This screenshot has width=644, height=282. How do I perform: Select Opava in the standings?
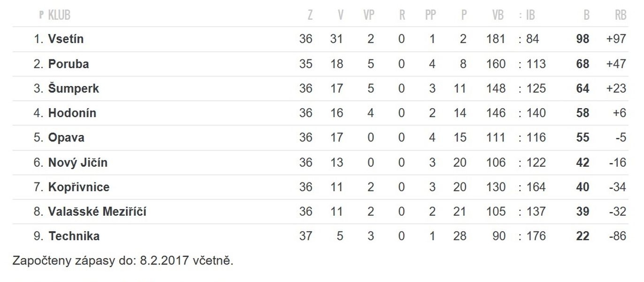tap(66, 138)
